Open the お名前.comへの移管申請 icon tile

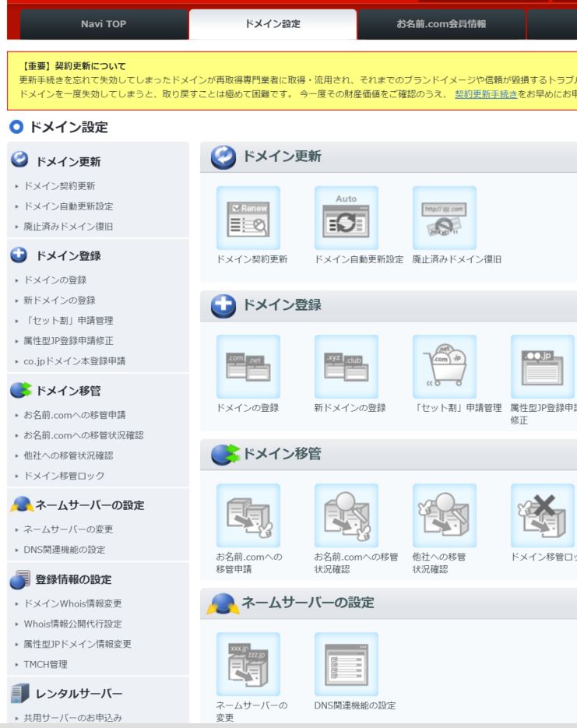248,515
